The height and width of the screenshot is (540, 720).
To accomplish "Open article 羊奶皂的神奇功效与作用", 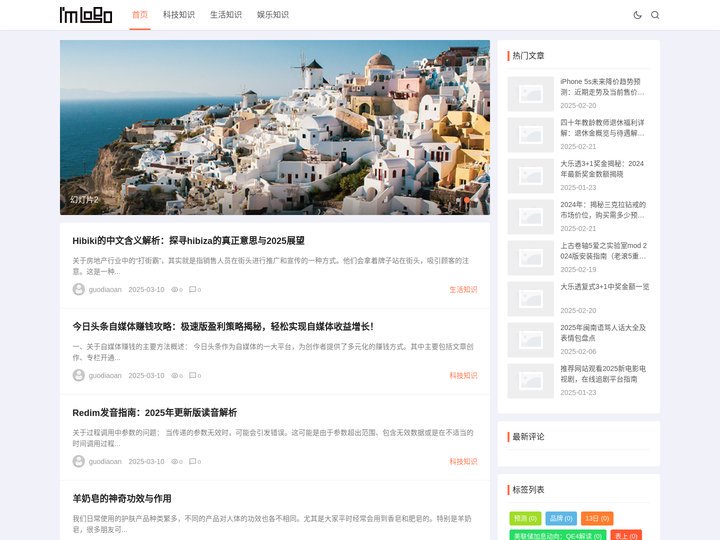I will pos(122,498).
